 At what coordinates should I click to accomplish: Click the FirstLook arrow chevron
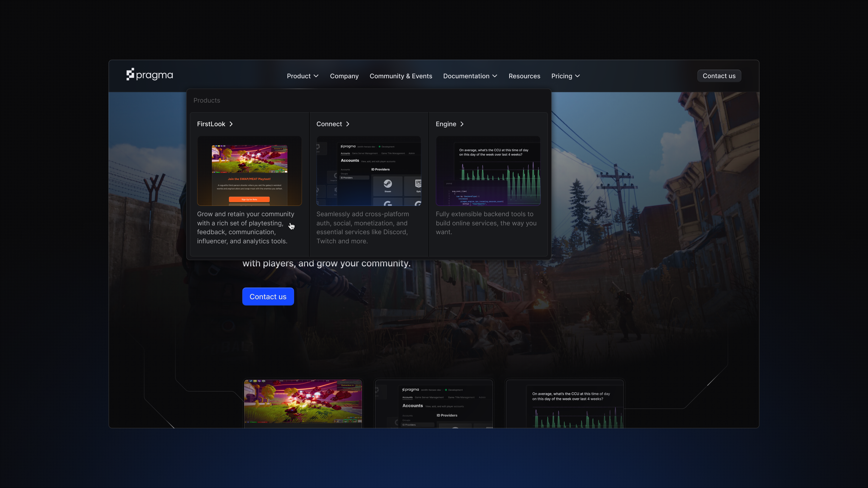pyautogui.click(x=231, y=124)
